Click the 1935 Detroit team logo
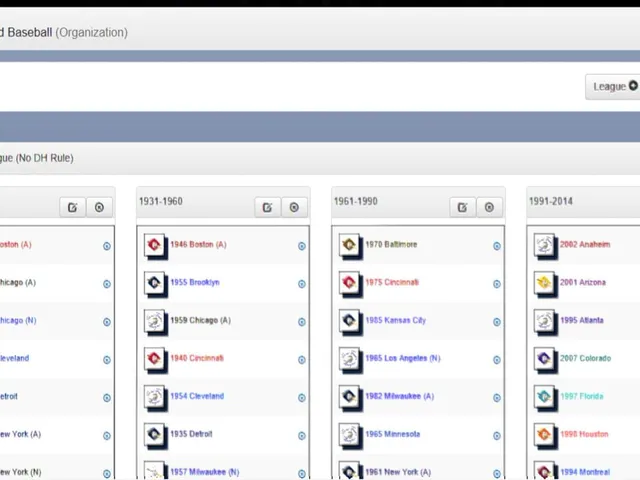Image resolution: width=640 pixels, height=480 pixels. [154, 435]
